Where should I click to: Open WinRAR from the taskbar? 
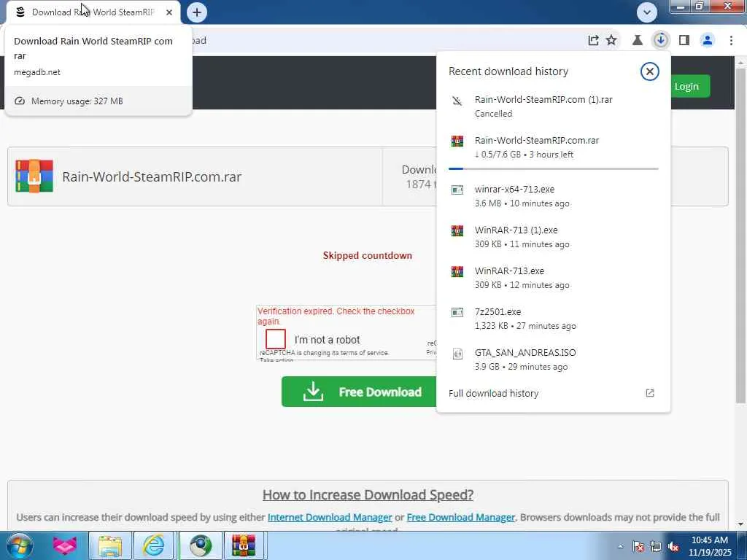pyautogui.click(x=244, y=545)
